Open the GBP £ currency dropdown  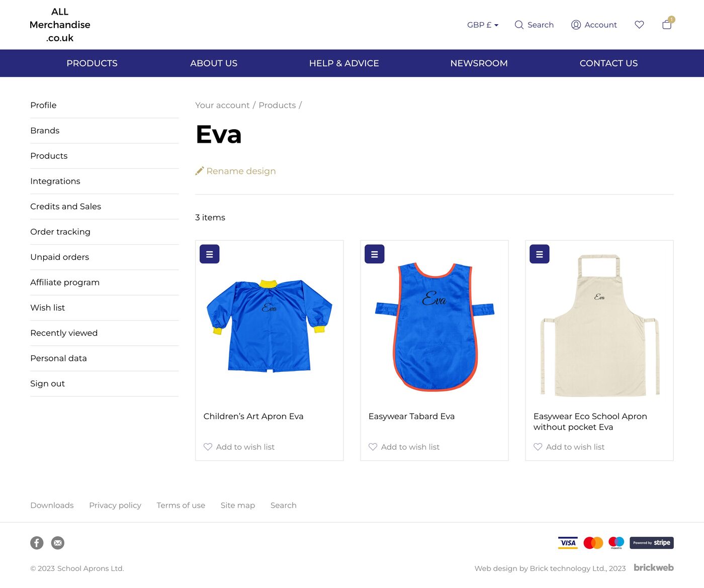point(482,25)
